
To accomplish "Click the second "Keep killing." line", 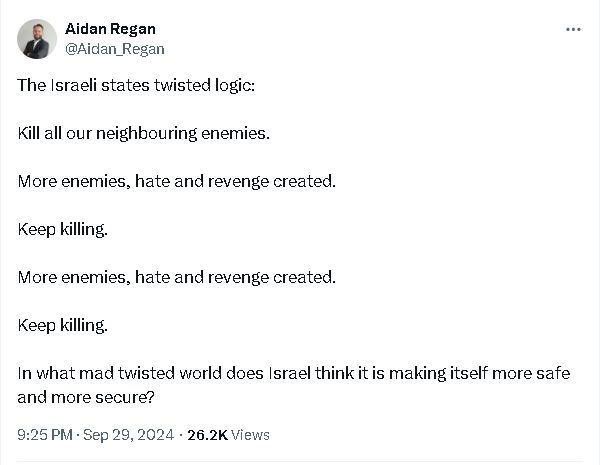I will (x=62, y=325).
